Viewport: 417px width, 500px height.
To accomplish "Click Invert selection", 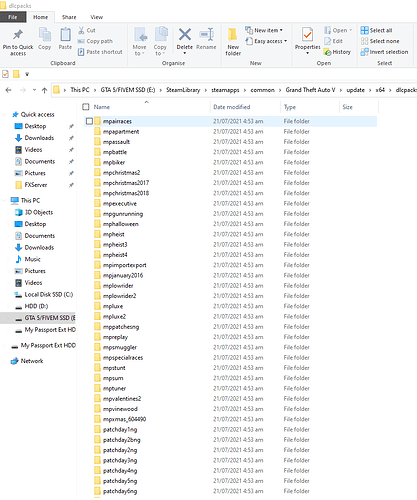I will 384,52.
